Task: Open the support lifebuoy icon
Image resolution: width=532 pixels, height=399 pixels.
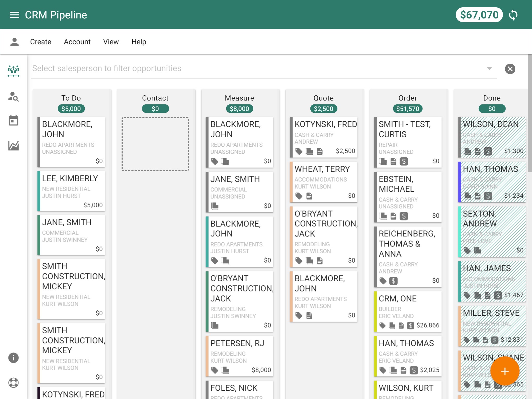Action: 14,383
